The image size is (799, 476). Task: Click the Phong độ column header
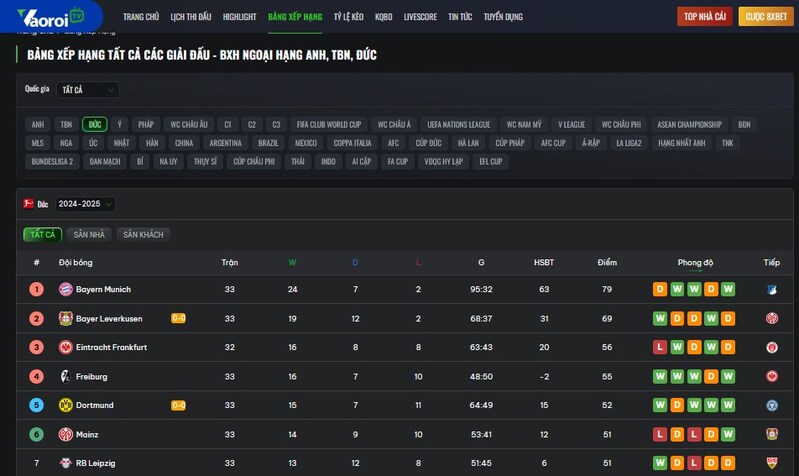coord(695,262)
